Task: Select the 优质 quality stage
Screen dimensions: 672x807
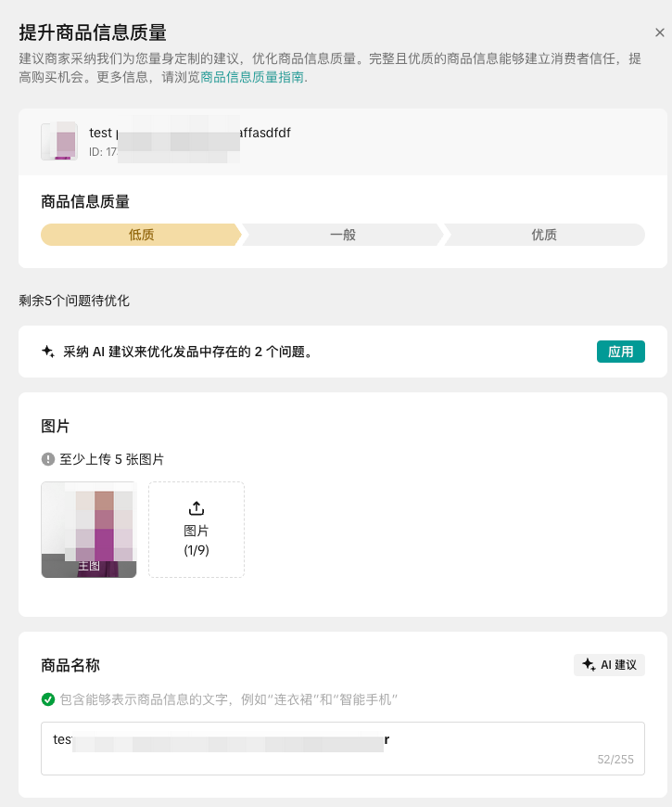Action: 544,235
